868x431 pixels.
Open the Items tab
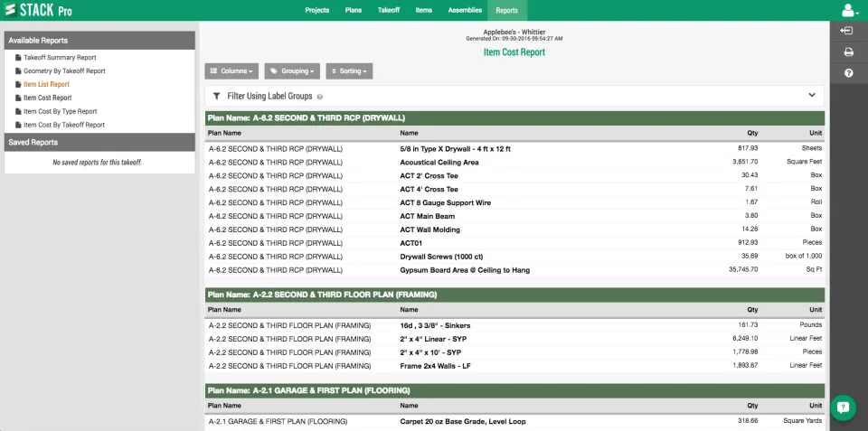coord(423,11)
